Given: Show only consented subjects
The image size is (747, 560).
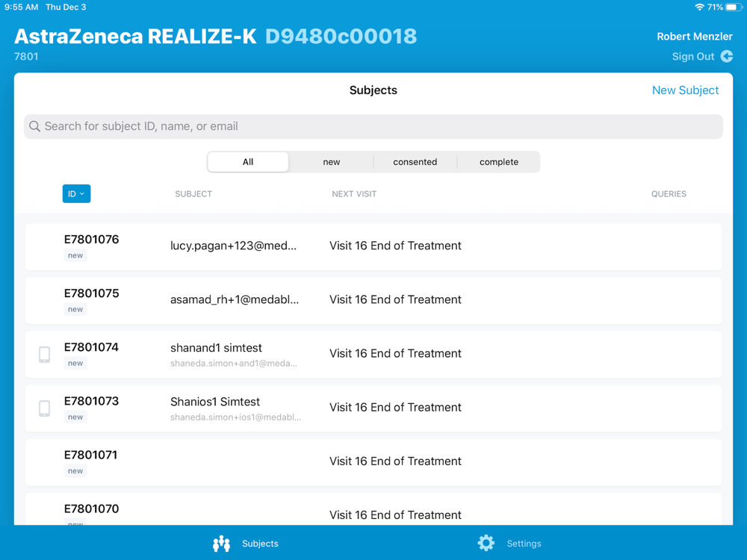Looking at the screenshot, I should (415, 162).
